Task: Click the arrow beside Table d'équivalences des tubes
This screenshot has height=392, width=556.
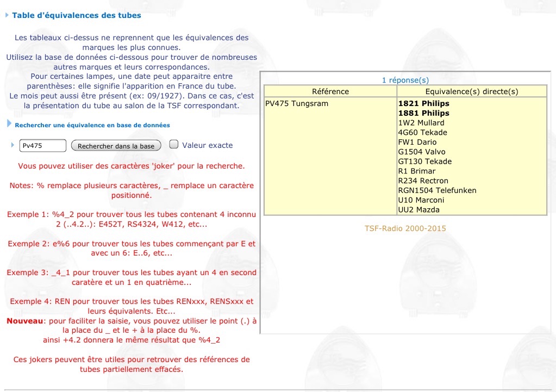Action: tap(7, 15)
